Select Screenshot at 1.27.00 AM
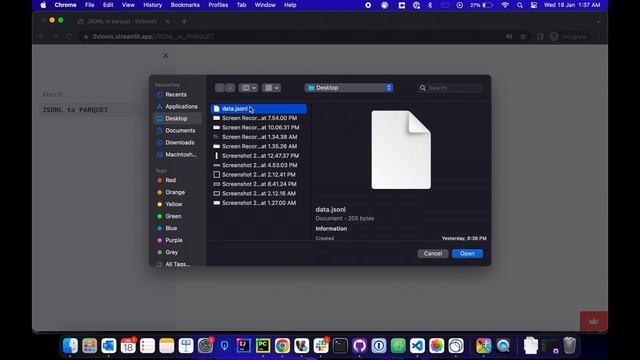This screenshot has height=360, width=640. click(x=259, y=203)
